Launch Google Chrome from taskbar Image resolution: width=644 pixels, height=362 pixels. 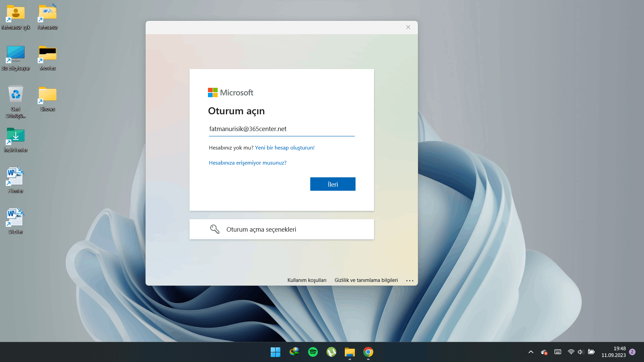pos(368,352)
